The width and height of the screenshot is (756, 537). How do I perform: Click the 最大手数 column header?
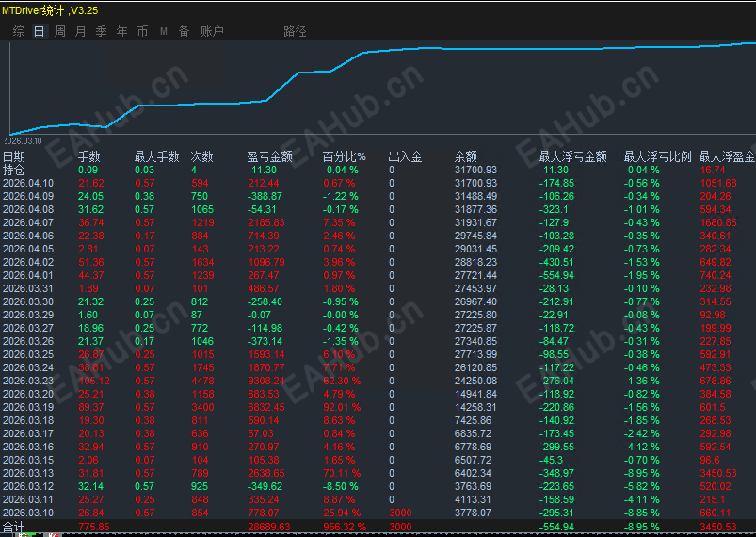pos(156,156)
